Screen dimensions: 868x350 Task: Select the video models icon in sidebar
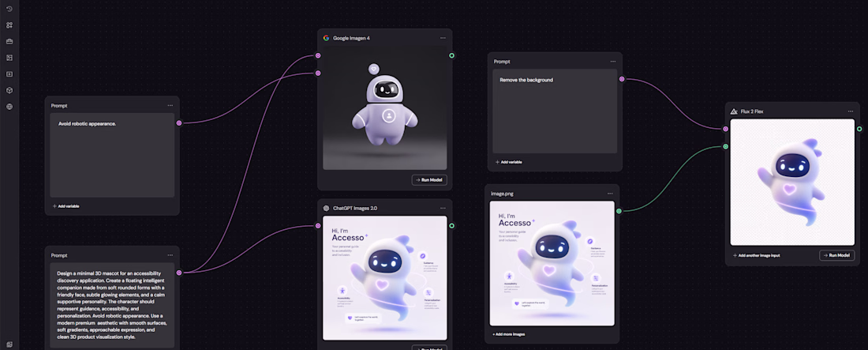point(9,73)
